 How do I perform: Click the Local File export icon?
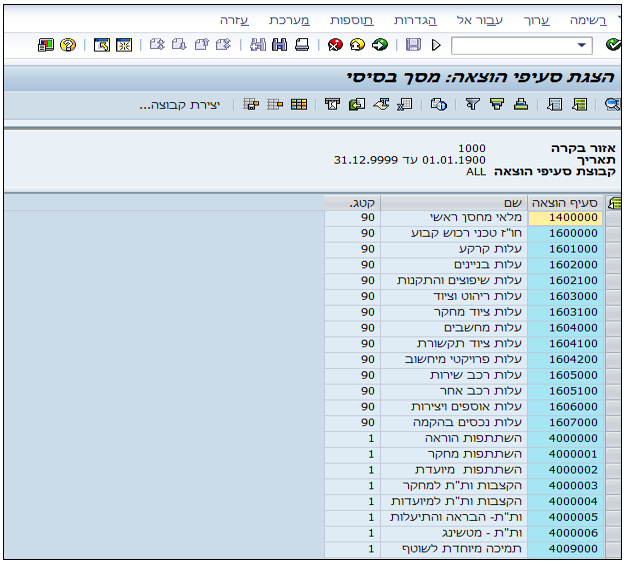pos(357,104)
